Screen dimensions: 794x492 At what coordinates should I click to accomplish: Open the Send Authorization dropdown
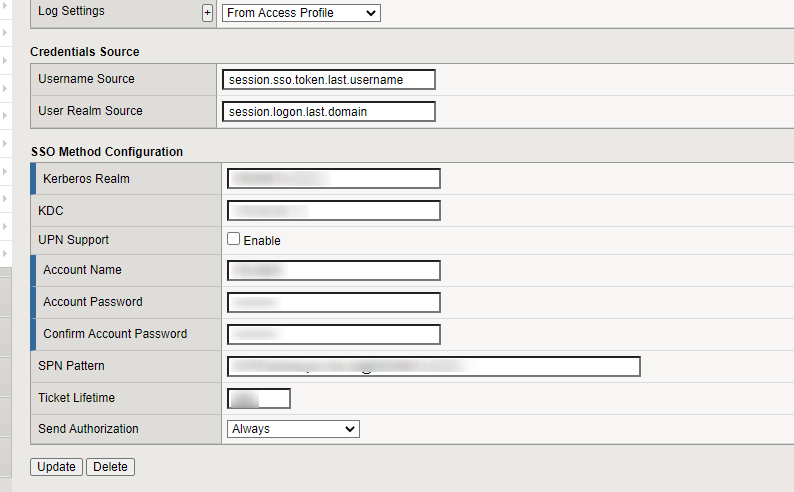[x=293, y=429]
